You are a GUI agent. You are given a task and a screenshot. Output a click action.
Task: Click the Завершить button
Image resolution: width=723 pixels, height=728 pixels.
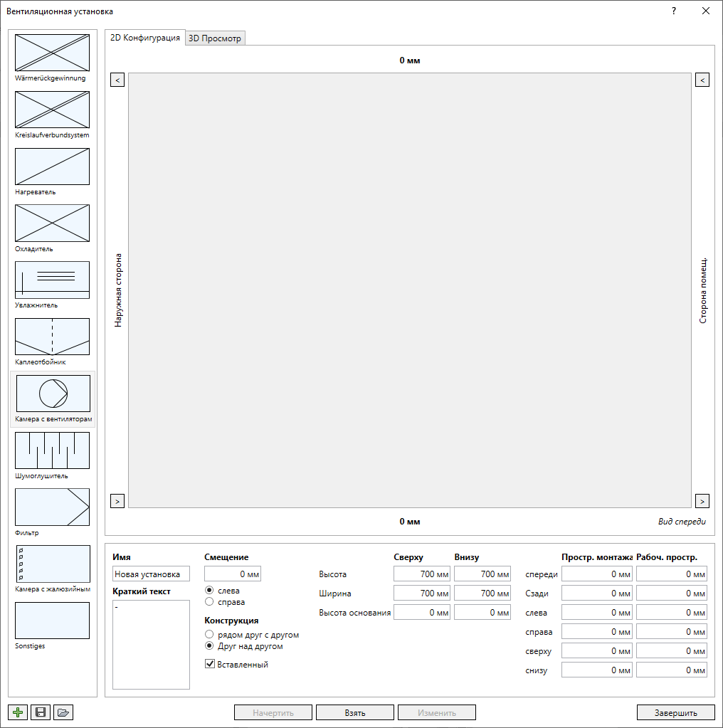[675, 712]
